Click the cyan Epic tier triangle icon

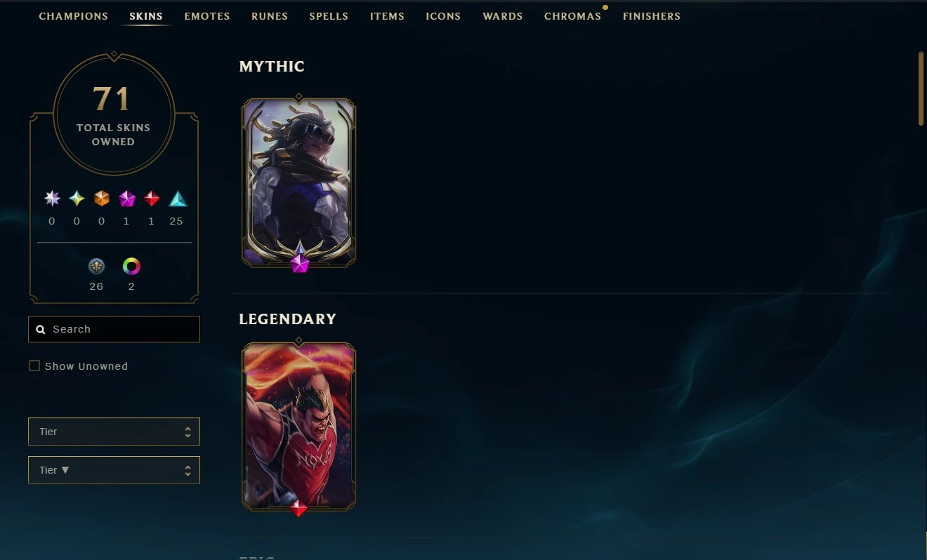pos(178,199)
